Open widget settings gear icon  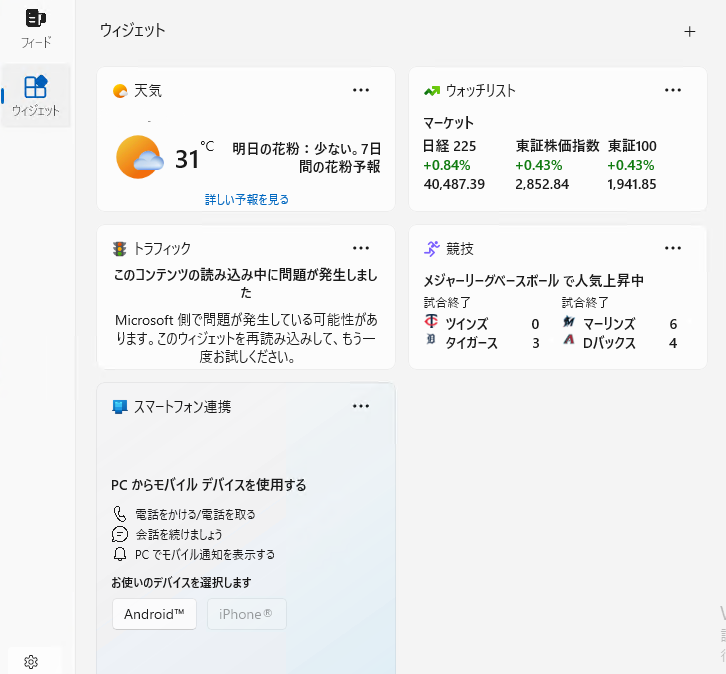pyautogui.click(x=31, y=662)
